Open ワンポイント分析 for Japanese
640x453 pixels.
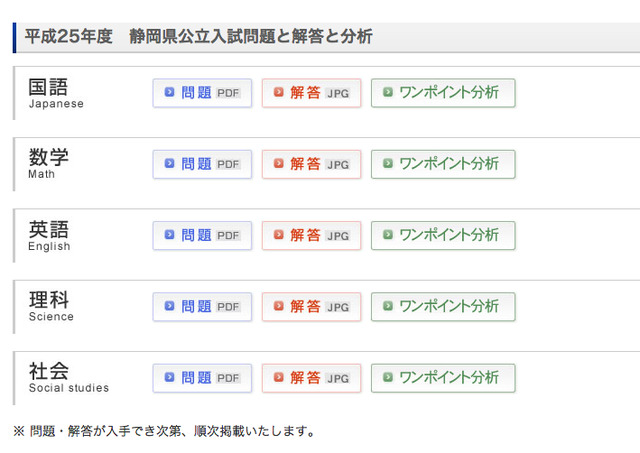(443, 93)
